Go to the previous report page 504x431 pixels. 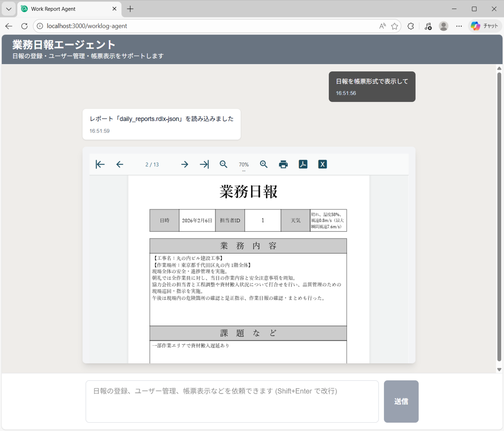120,164
